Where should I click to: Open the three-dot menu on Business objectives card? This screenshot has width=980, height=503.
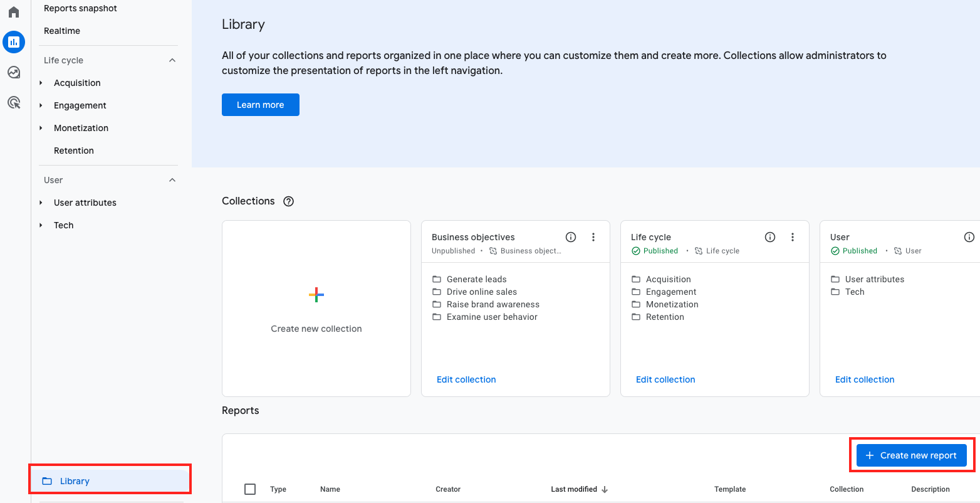click(x=593, y=237)
